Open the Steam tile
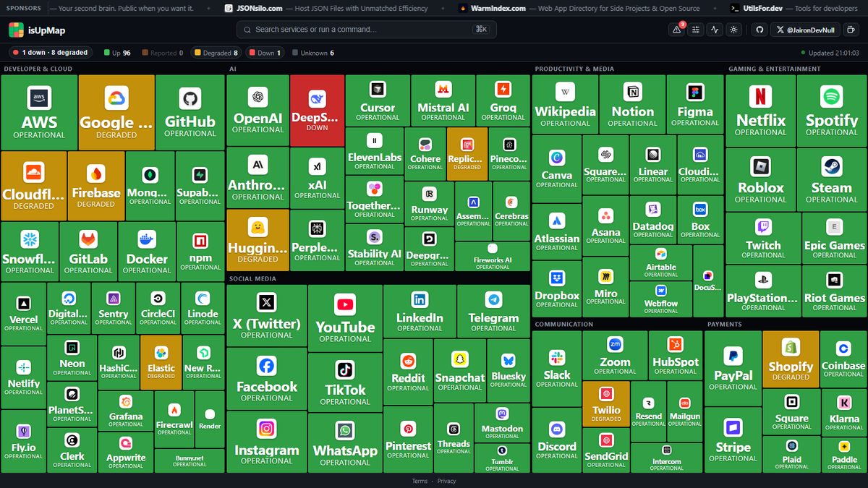The height and width of the screenshot is (488, 868). (832, 179)
